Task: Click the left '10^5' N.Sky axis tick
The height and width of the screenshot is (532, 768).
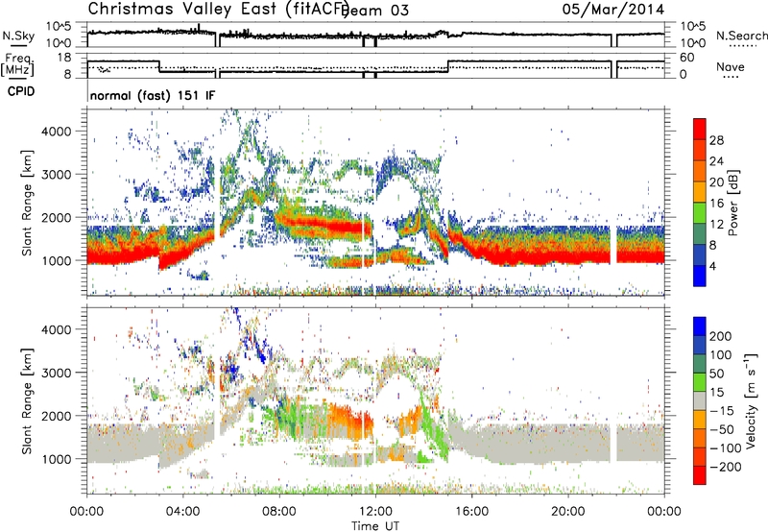Action: pyautogui.click(x=59, y=26)
